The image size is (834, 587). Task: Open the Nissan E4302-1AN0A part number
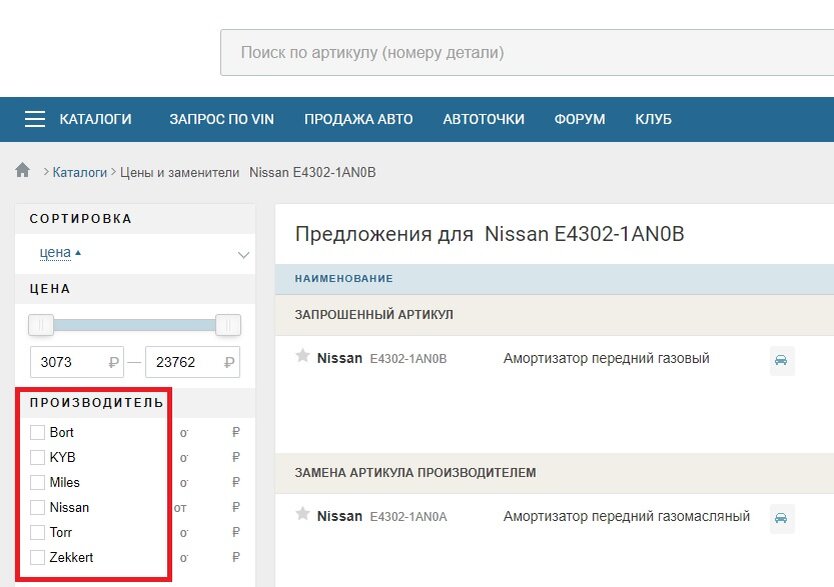[408, 517]
